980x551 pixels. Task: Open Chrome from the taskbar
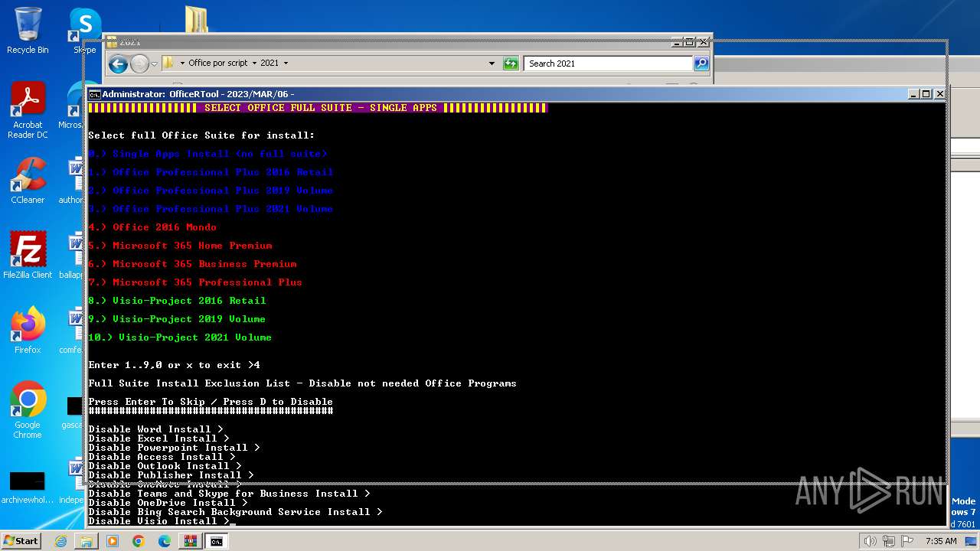(138, 541)
